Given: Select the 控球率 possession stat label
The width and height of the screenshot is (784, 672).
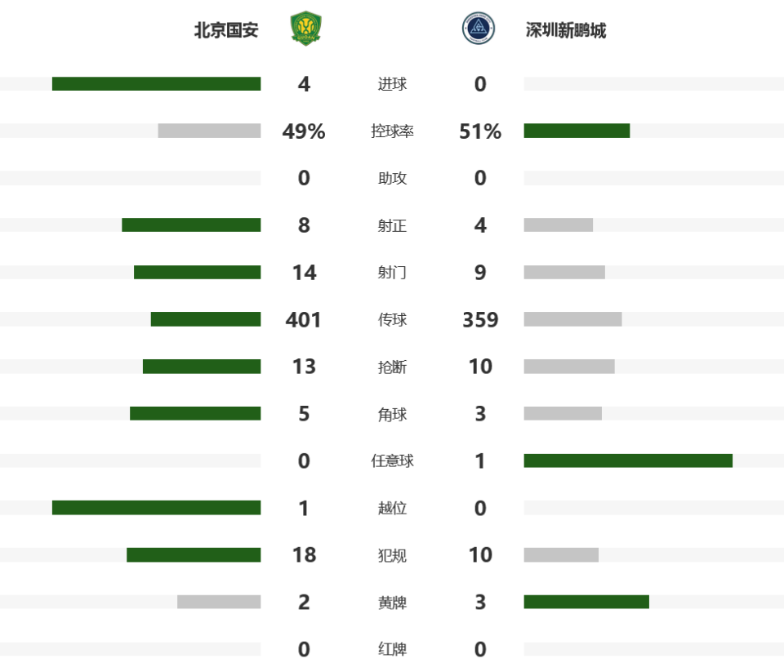Looking at the screenshot, I should click(392, 131).
